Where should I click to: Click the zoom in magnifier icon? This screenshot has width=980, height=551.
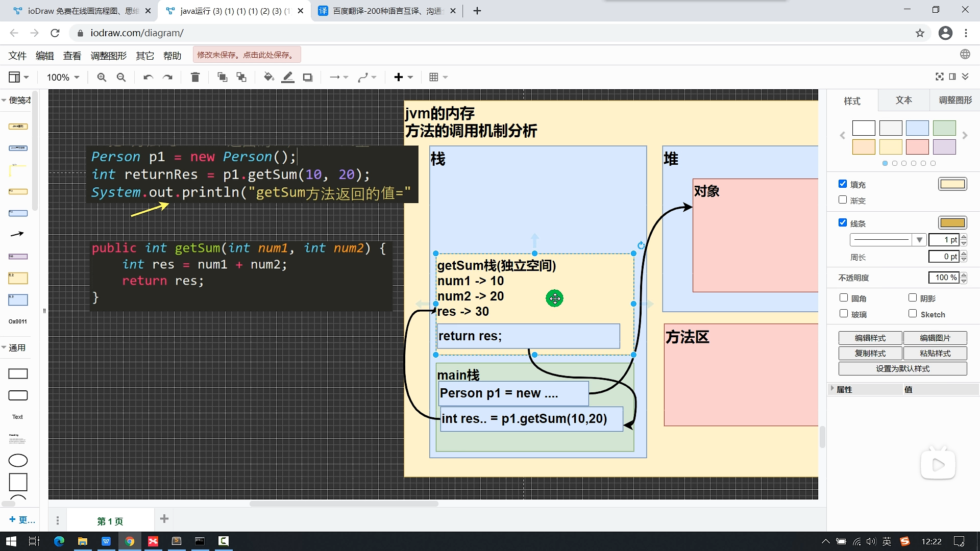[102, 77]
